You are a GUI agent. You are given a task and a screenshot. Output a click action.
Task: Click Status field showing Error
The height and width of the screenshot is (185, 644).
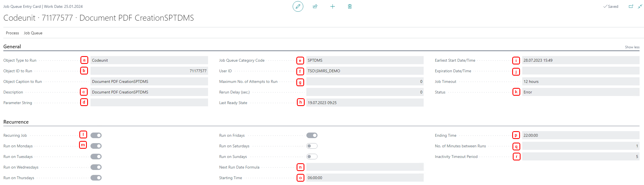pyautogui.click(x=581, y=92)
